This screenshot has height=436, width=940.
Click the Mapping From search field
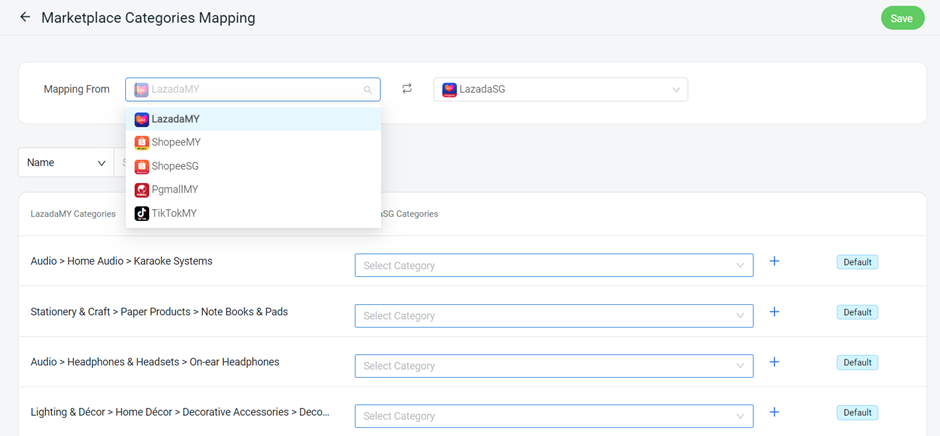[x=252, y=89]
